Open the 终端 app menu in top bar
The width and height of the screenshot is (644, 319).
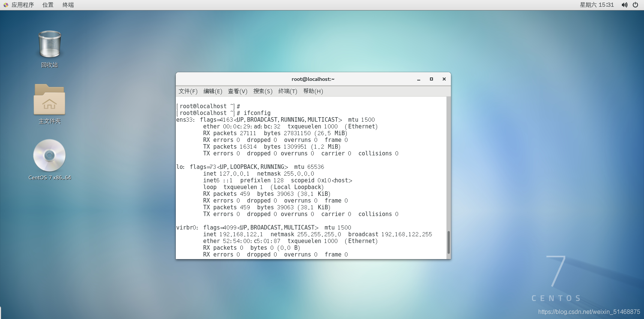(68, 5)
